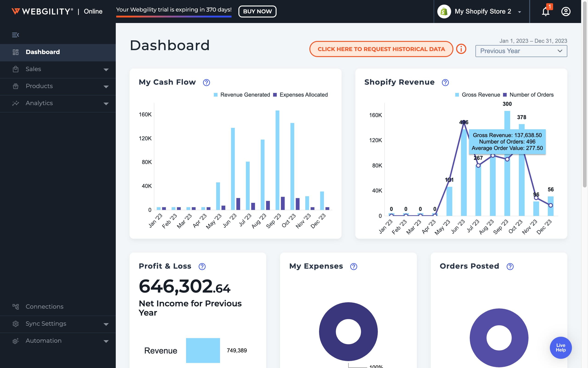This screenshot has width=588, height=368.
Task: Click the Analytics chart icon
Action: [x=16, y=103]
